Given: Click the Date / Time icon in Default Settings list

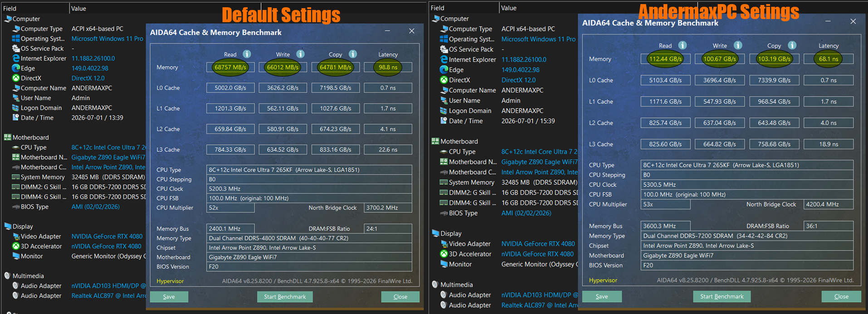Looking at the screenshot, I should point(16,118).
